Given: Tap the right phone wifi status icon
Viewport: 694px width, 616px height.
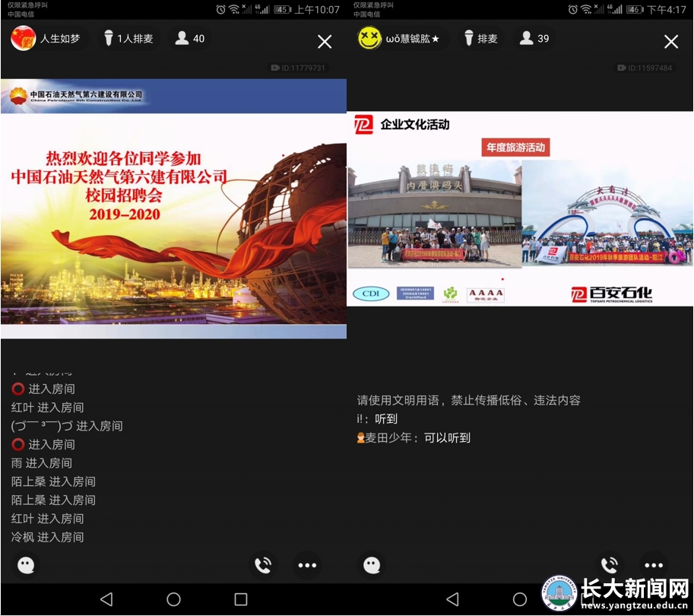Looking at the screenshot, I should (586, 9).
